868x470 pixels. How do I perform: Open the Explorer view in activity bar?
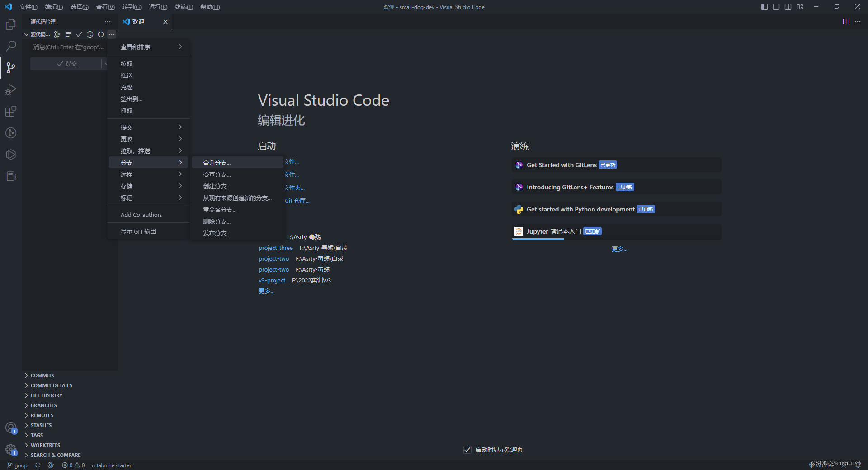[11, 24]
